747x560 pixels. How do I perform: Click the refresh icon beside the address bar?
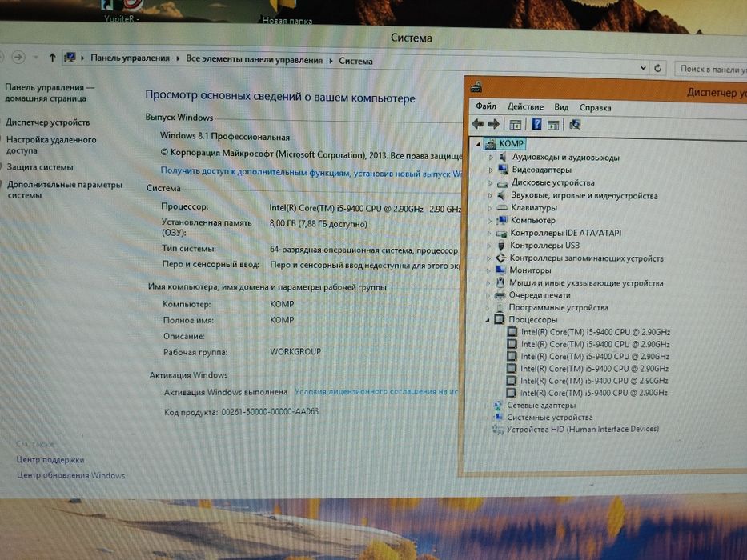[658, 68]
